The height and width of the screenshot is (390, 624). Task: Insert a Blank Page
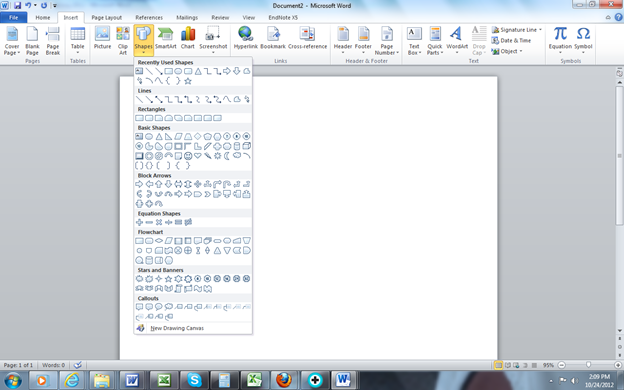coord(32,40)
